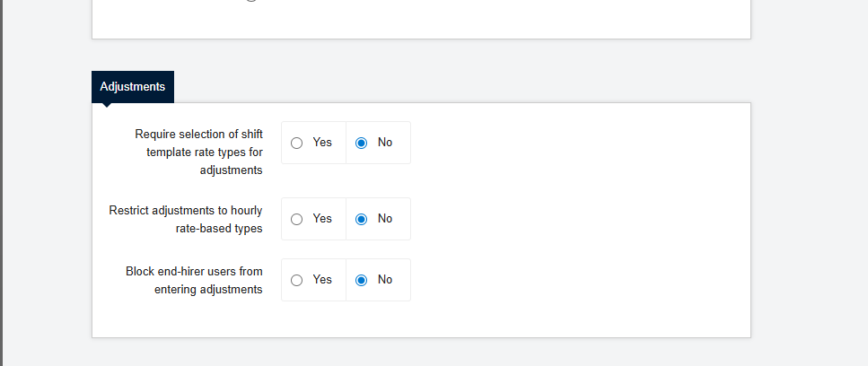Enable Restrict adjustments to hourly rate-based types
Screen dimensions: 868x366
click(x=297, y=219)
